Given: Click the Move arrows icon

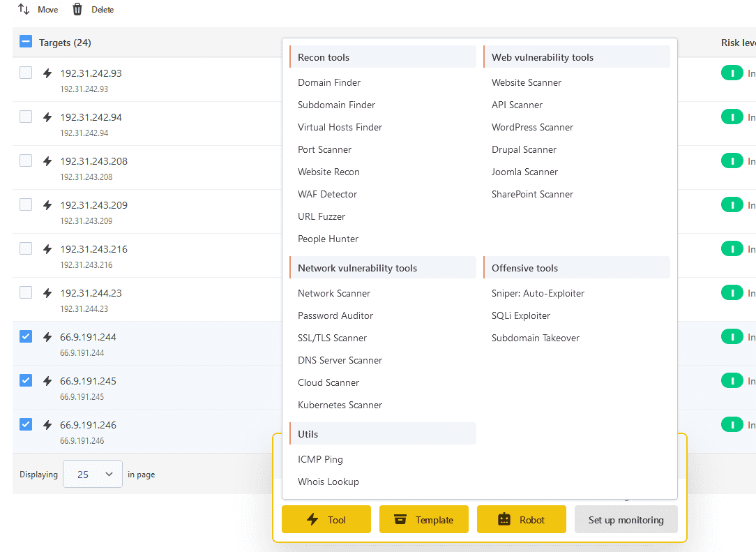Looking at the screenshot, I should (24, 9).
